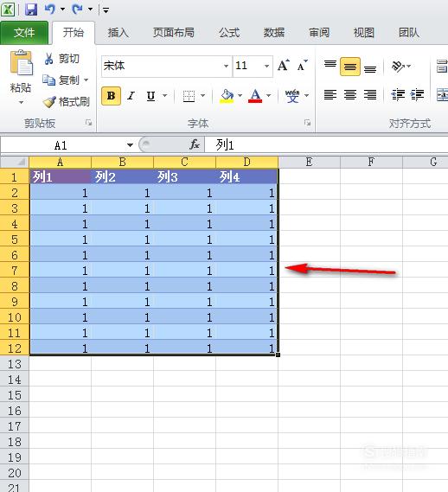Click the formula bar showing 列1

327,145
